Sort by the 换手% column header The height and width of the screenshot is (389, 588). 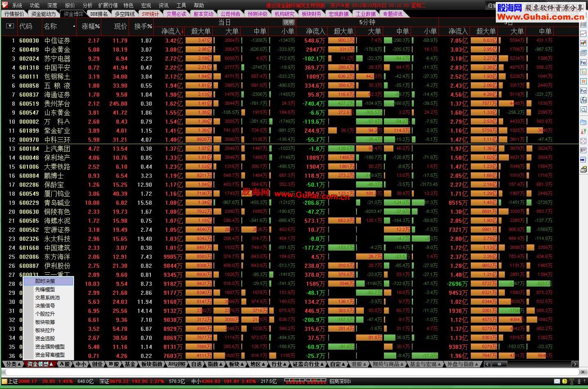click(x=143, y=26)
